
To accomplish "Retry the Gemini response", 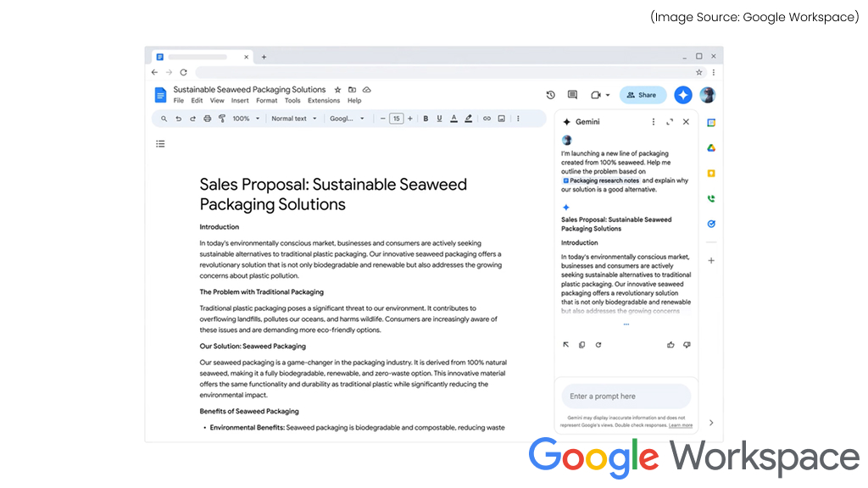I will (x=598, y=345).
